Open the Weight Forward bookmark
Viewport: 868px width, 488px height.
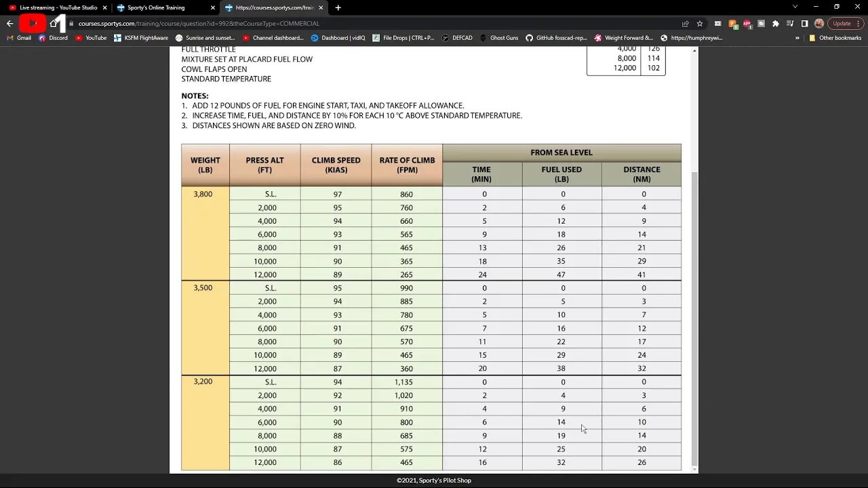click(624, 38)
